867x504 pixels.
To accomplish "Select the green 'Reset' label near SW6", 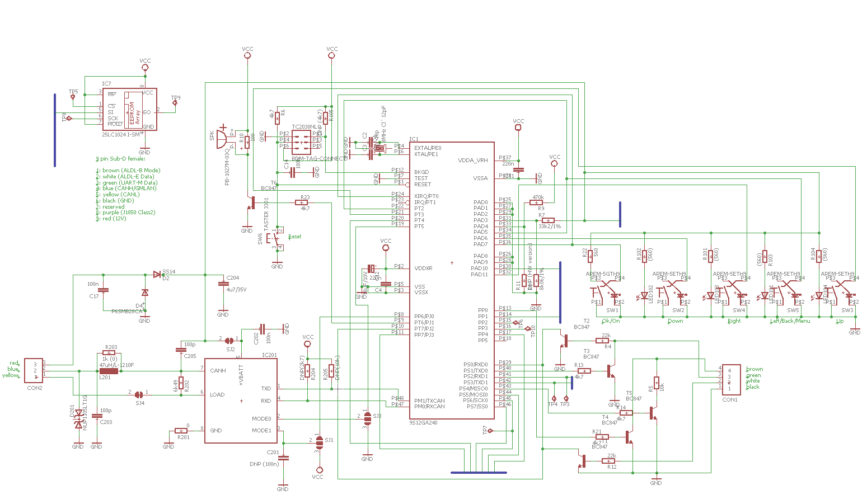I will click(294, 237).
